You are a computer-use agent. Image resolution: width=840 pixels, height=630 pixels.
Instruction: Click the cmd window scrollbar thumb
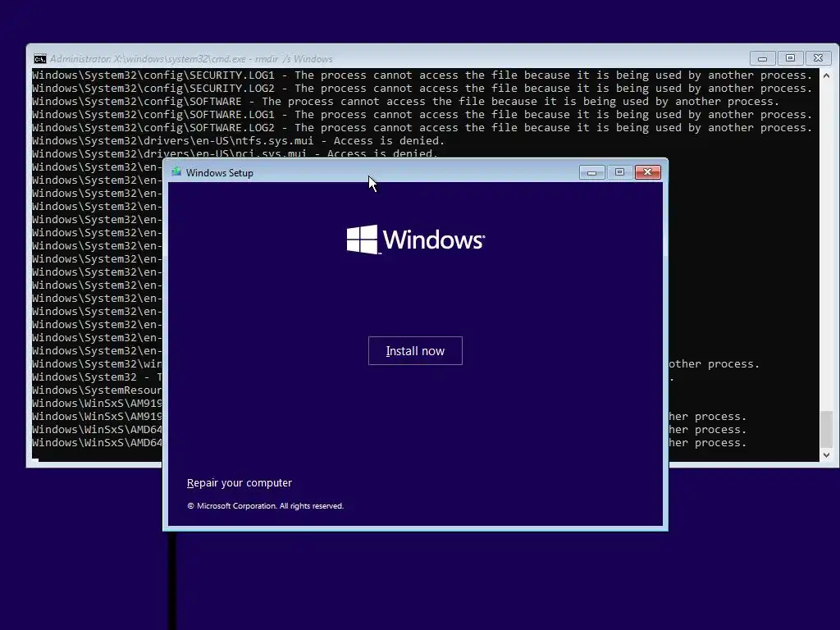tap(827, 429)
